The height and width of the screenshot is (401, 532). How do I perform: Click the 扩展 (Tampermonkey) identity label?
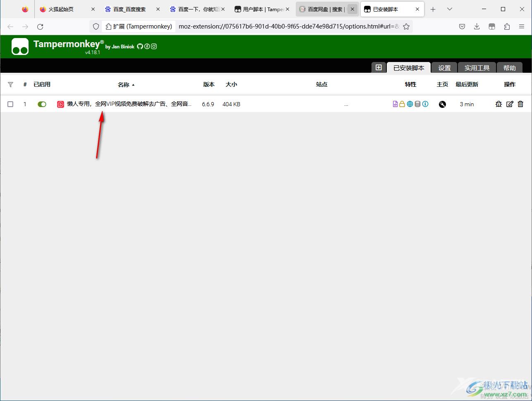[139, 26]
